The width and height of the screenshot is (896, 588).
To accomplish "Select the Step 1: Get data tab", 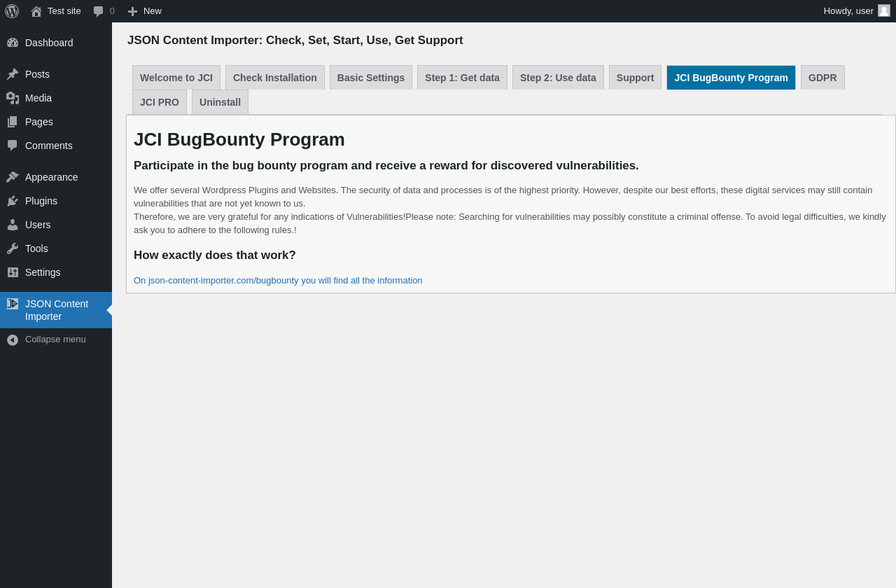I will (x=462, y=78).
